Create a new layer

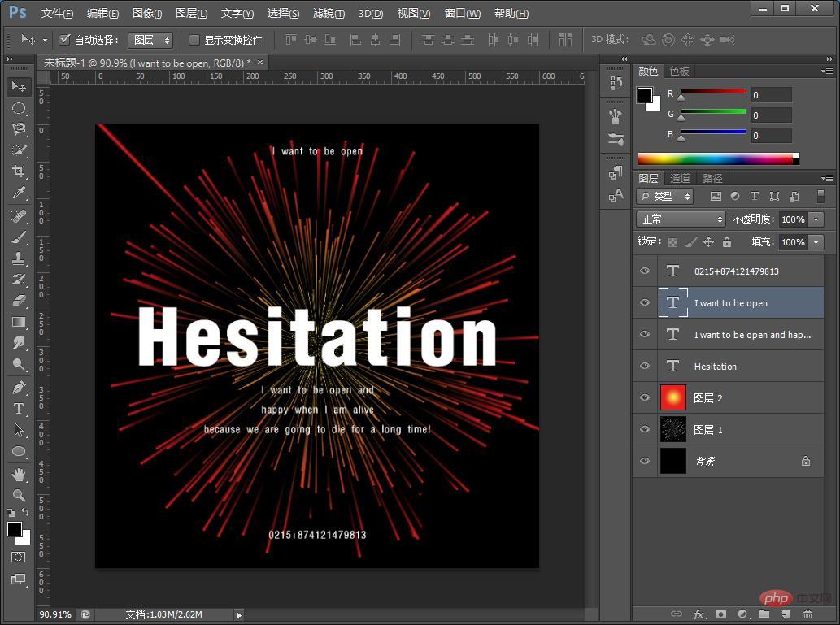coord(786,614)
